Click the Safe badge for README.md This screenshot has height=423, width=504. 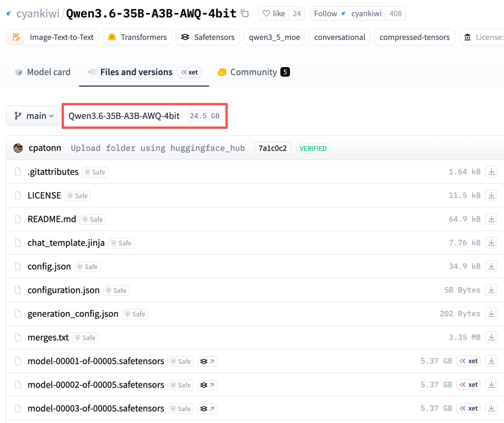click(93, 219)
